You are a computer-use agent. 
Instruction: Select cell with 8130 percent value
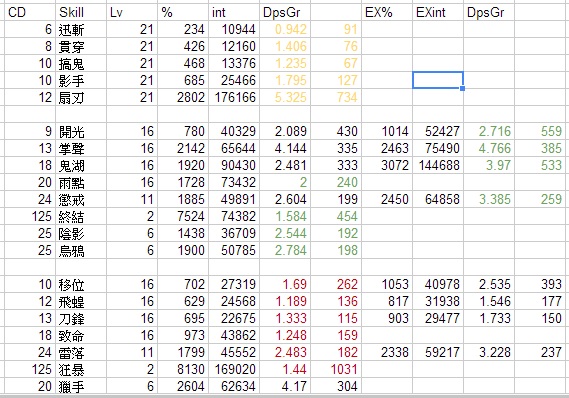(x=183, y=369)
